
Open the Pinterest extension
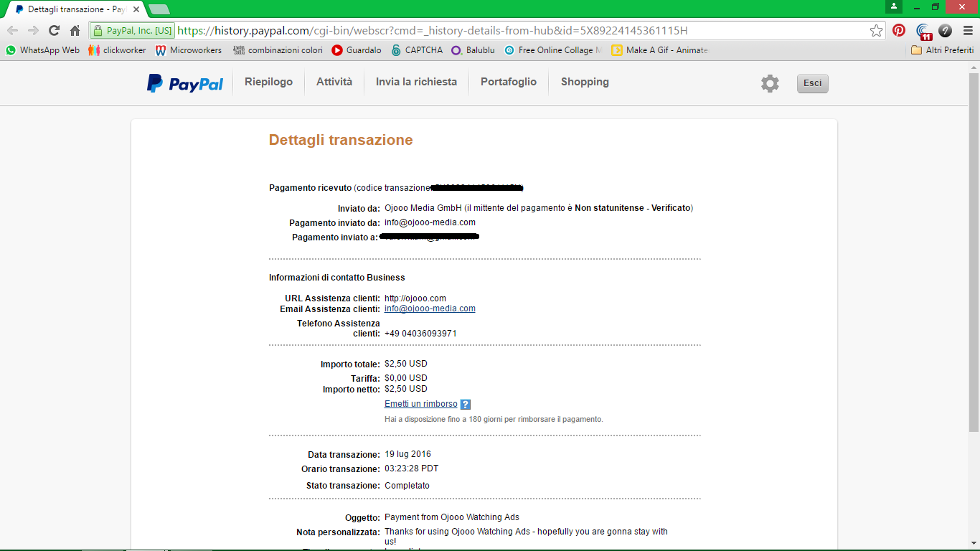coord(899,31)
